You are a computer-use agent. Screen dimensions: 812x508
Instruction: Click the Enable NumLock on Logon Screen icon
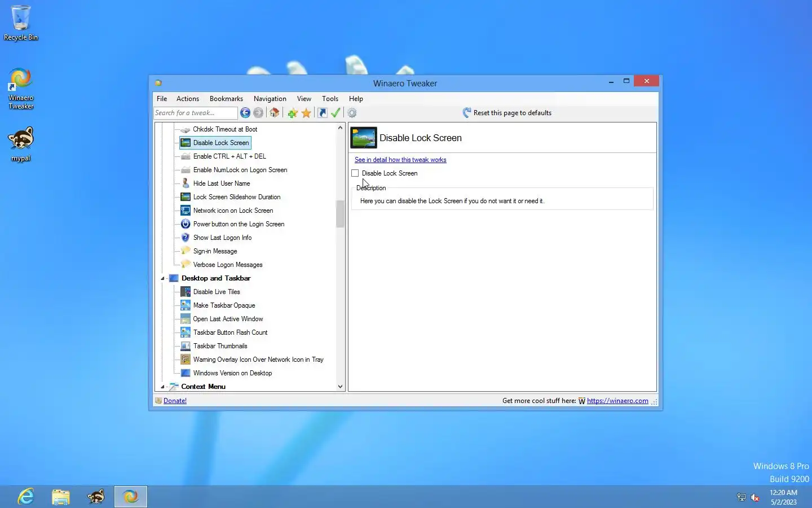(186, 170)
